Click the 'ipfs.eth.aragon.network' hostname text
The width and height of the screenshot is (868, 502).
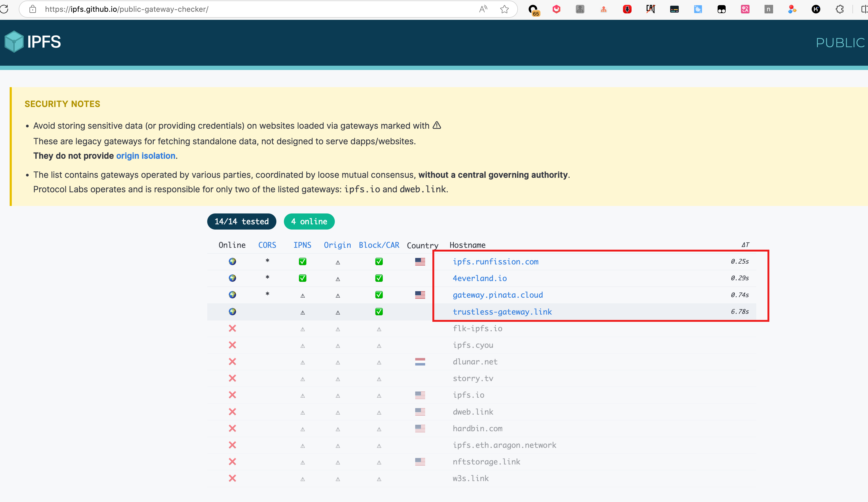tap(504, 445)
